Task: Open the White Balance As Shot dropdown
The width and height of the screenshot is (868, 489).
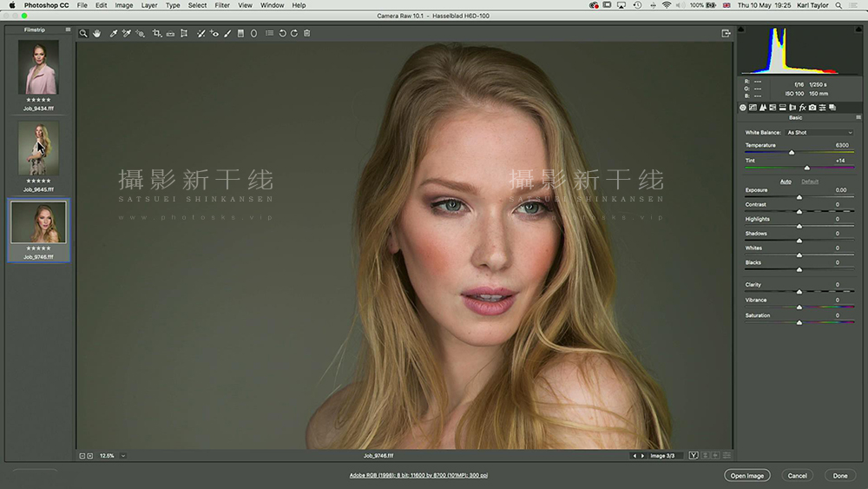Action: coord(819,133)
